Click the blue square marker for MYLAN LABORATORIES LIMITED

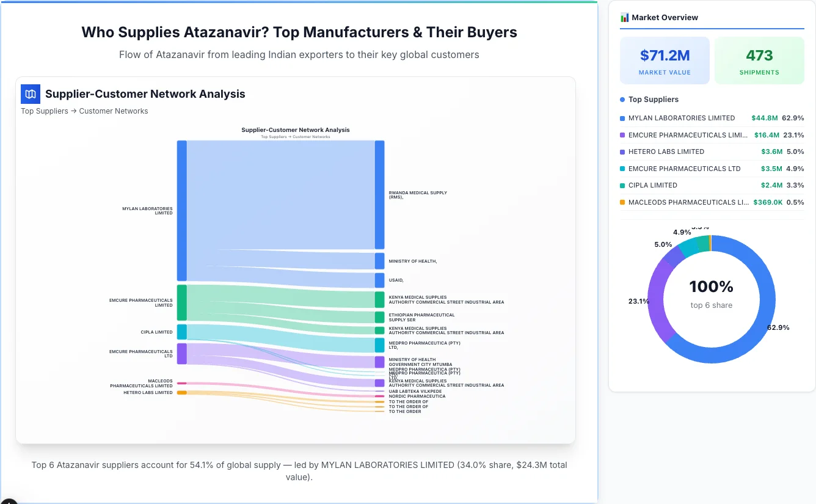(x=624, y=118)
